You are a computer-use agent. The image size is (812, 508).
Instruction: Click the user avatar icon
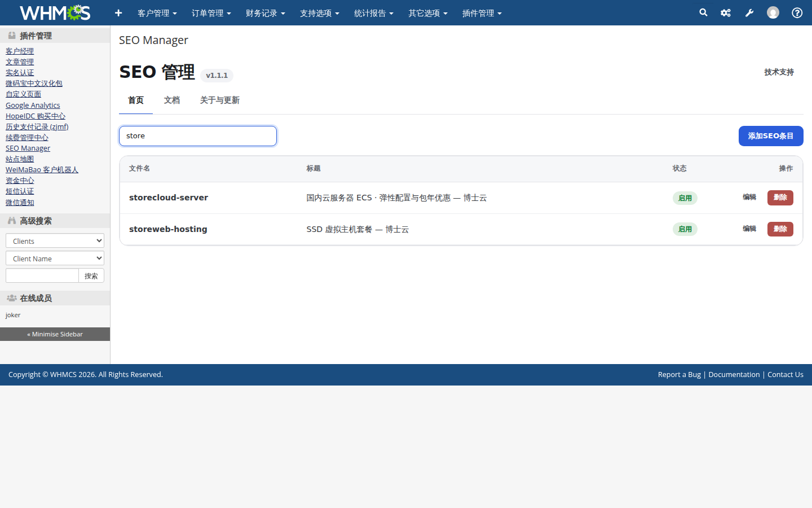(773, 12)
